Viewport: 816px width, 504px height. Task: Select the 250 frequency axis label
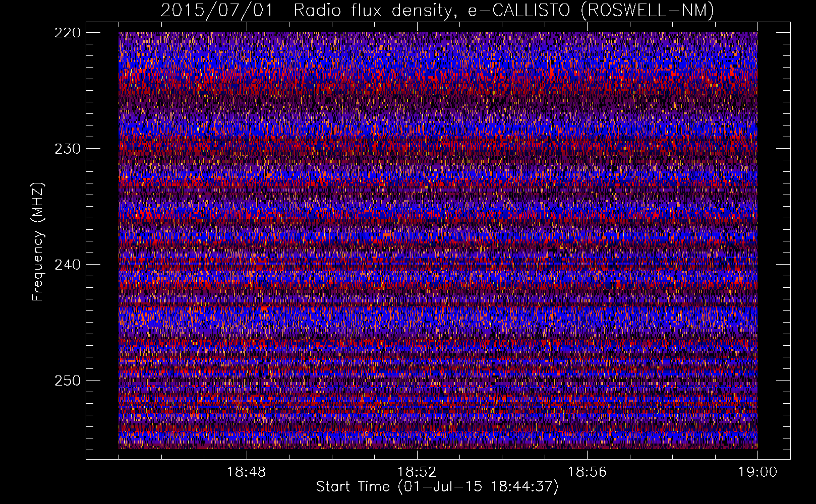pyautogui.click(x=67, y=381)
